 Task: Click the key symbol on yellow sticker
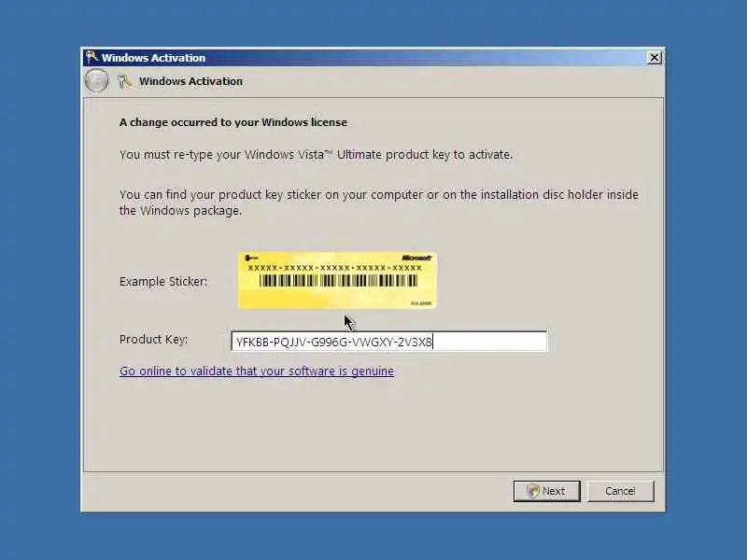coord(251,259)
